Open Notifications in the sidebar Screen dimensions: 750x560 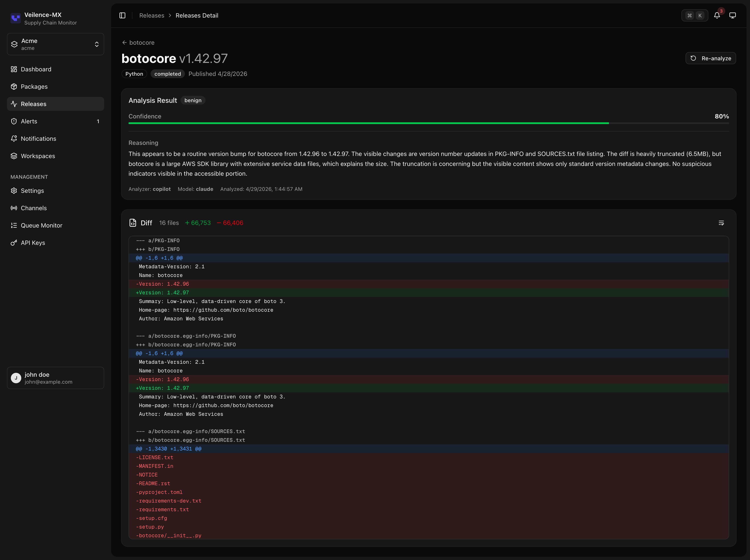coord(56,139)
